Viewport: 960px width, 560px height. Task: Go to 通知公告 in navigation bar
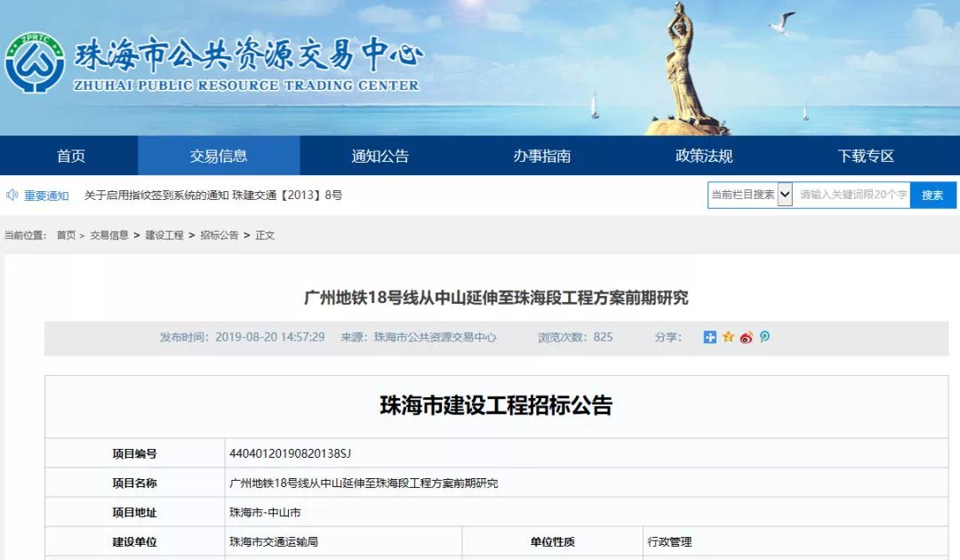[x=380, y=156]
